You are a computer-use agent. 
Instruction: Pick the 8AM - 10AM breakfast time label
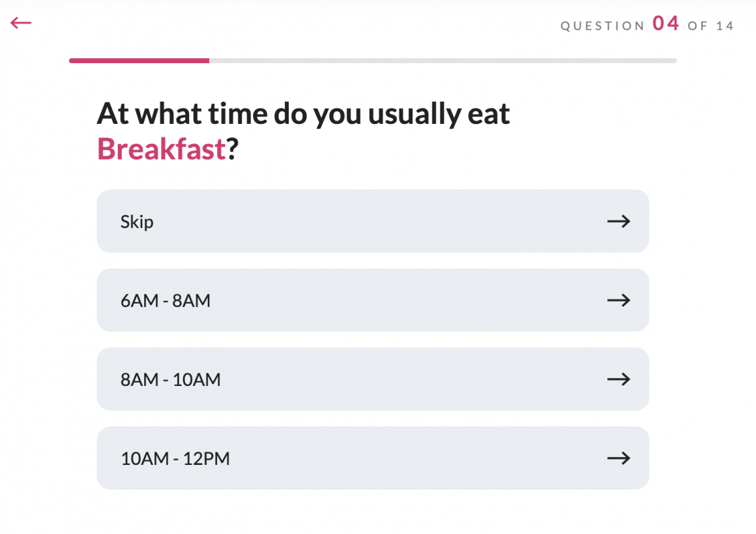point(171,379)
